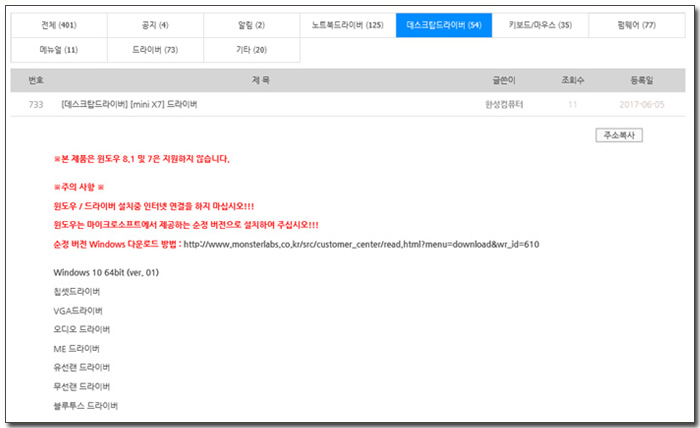This screenshot has width=700, height=428.
Task: Switch to the 메뉴얼 (11) tab
Action: pyautogui.click(x=59, y=49)
